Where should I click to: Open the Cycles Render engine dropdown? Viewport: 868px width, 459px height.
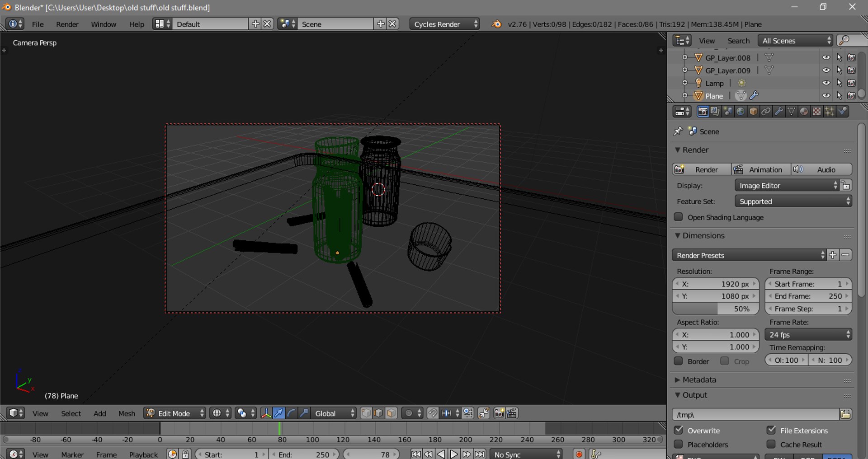pyautogui.click(x=445, y=24)
